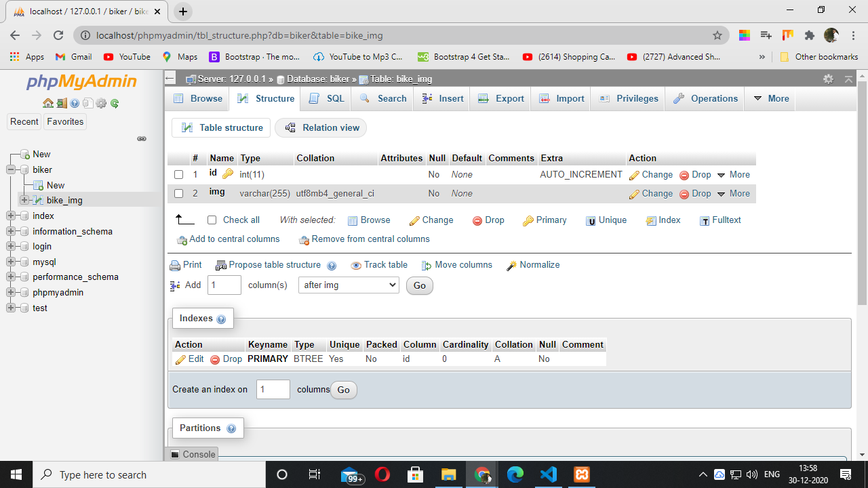Open the Privileges tab
The image size is (868, 488).
click(x=629, y=98)
